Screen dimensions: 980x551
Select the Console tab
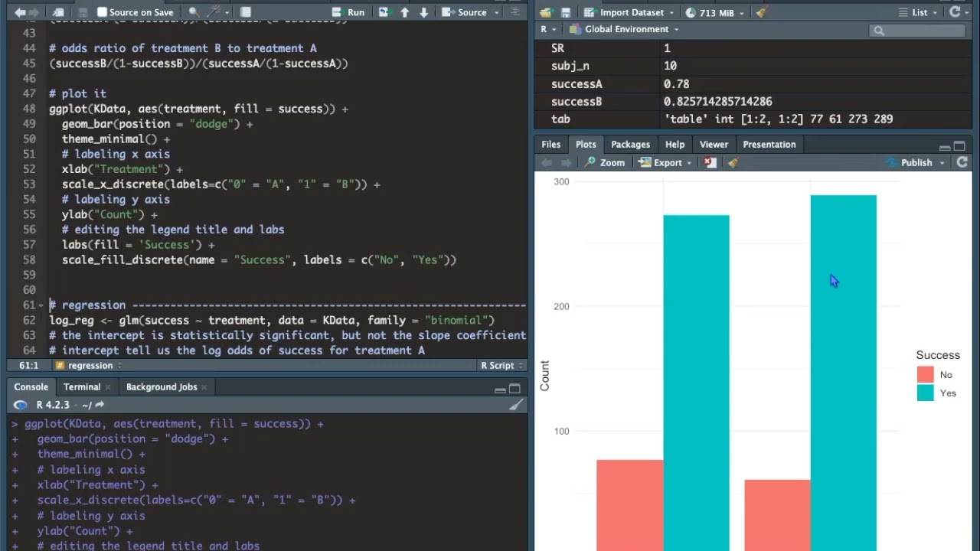[31, 387]
